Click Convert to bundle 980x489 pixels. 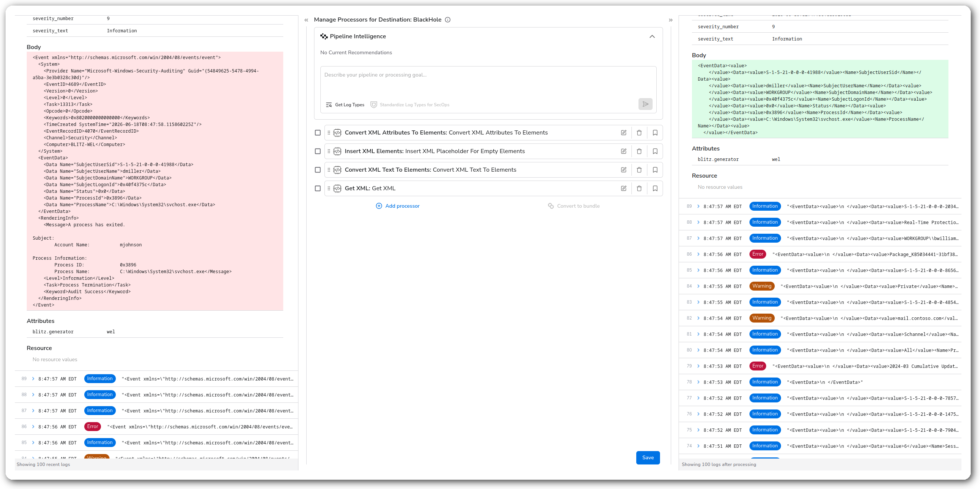coord(574,206)
